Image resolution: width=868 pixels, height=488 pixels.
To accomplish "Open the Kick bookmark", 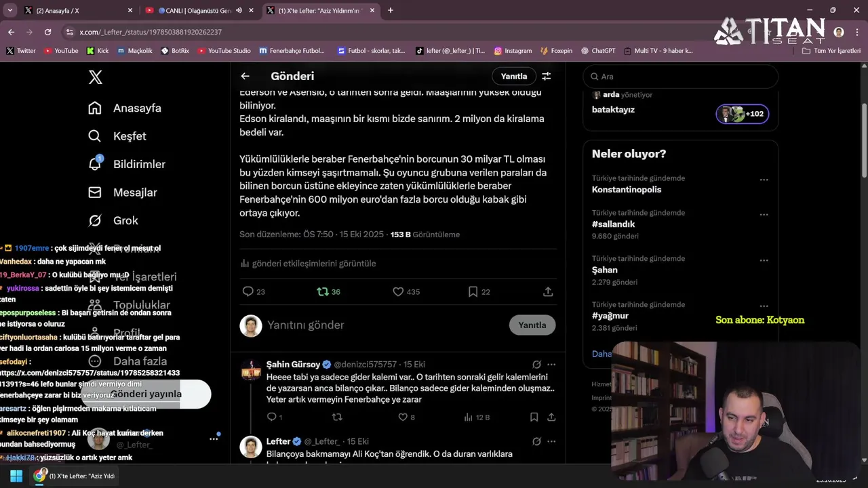I will pyautogui.click(x=98, y=51).
